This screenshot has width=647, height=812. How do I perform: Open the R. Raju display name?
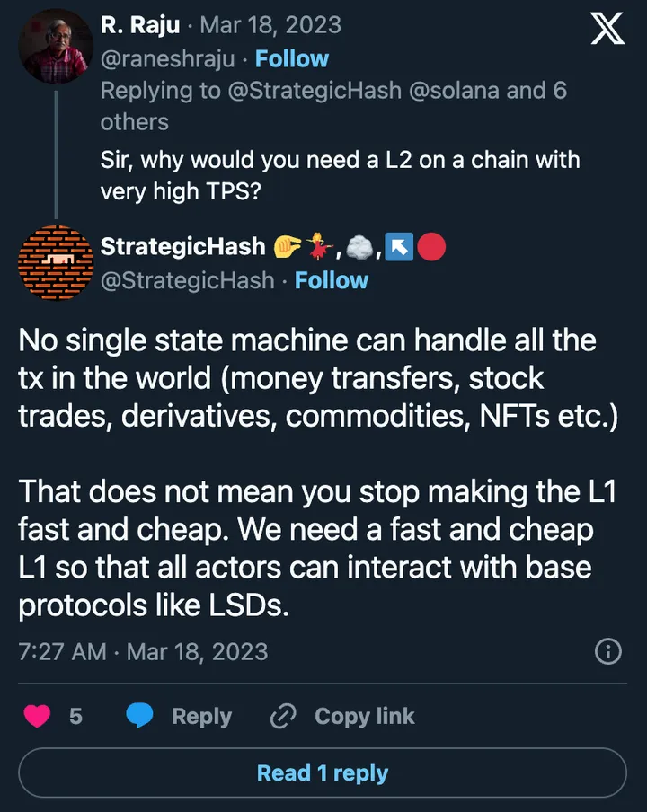[x=137, y=24]
